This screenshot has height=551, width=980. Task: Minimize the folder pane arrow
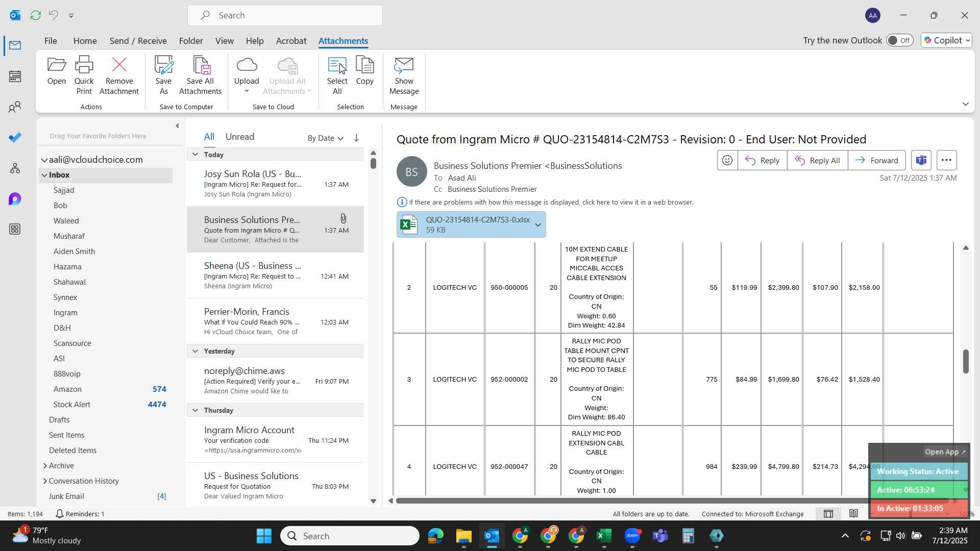click(x=177, y=126)
